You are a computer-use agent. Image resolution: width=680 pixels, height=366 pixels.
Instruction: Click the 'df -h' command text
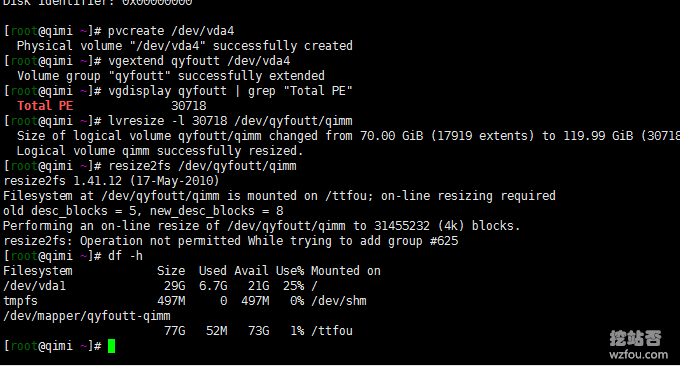[x=125, y=256]
